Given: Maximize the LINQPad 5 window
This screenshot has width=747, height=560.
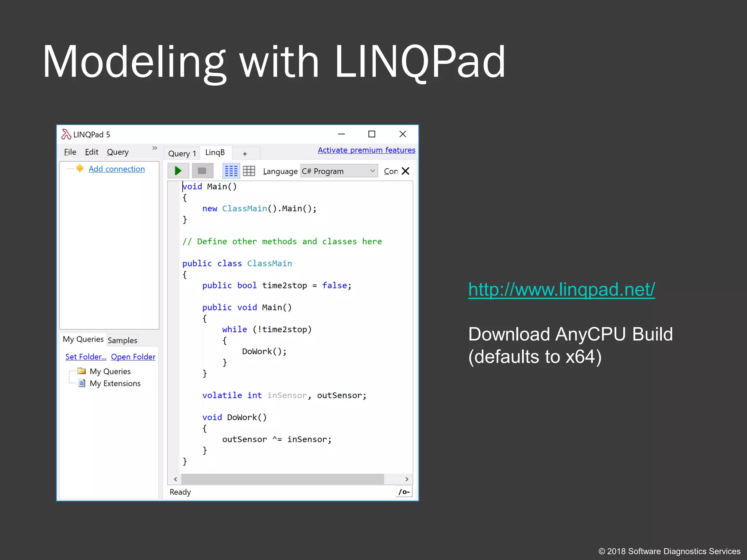Looking at the screenshot, I should coord(372,134).
